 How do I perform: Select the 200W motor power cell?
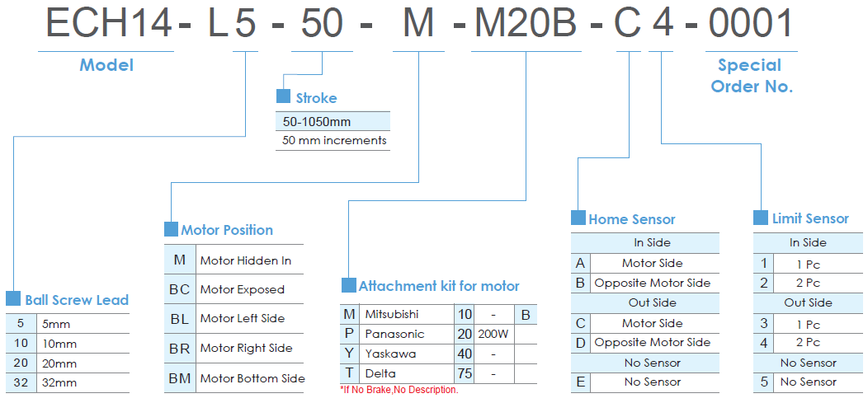coord(493,334)
